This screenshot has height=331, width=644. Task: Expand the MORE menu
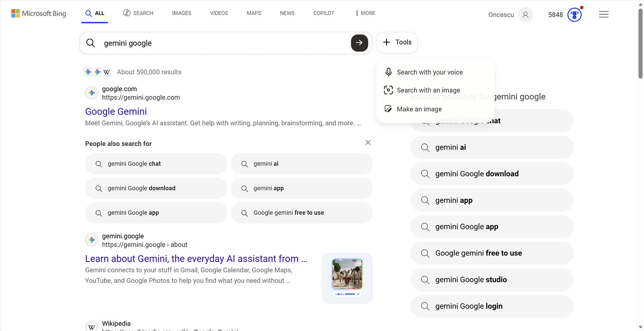coord(365,13)
